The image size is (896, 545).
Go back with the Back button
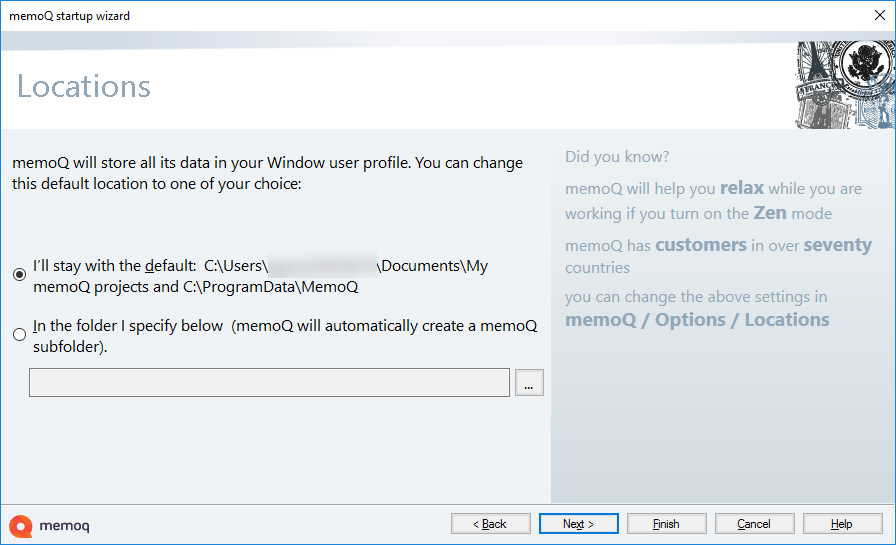491,524
